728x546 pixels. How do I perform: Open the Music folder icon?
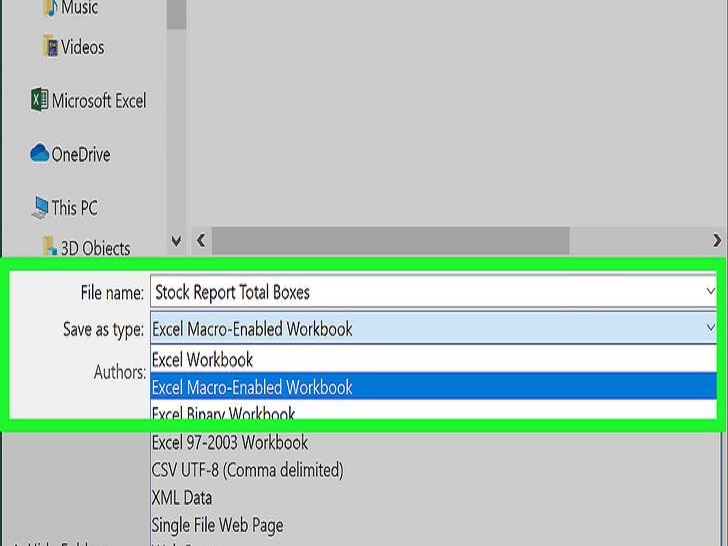(50, 8)
